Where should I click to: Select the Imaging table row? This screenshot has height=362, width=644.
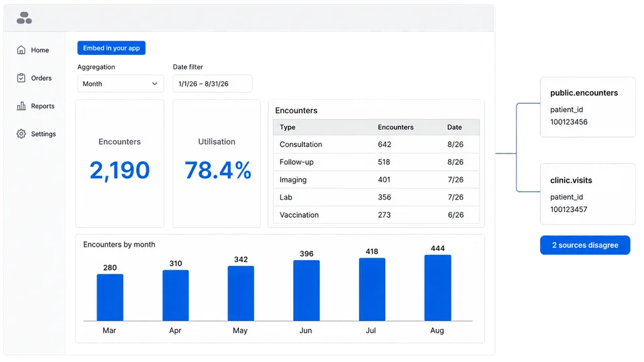[x=376, y=180]
